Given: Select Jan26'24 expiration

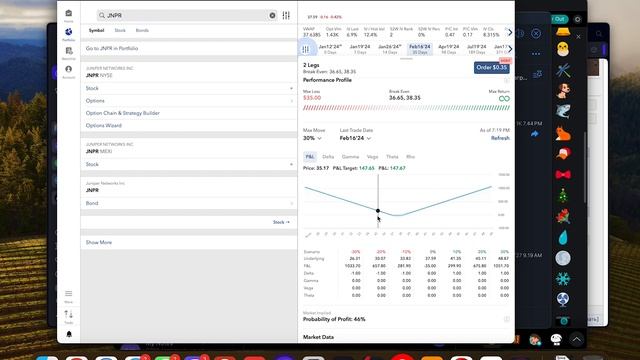Looking at the screenshot, I should (390, 49).
